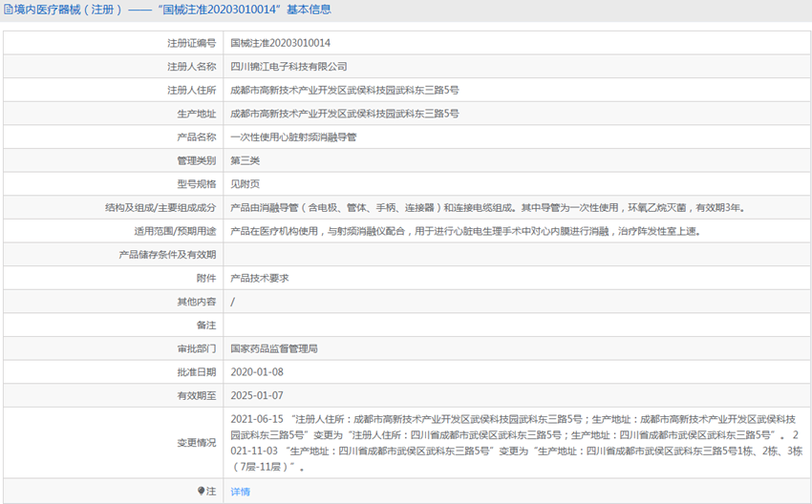812x504 pixels.
Task: Click the 注册人名称 label
Action: [191, 66]
